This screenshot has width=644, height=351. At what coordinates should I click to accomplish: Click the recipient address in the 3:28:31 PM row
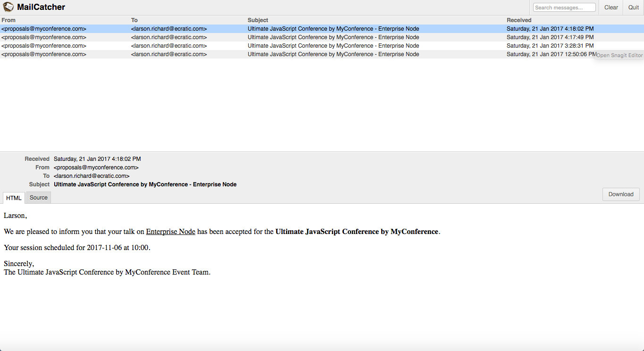coord(169,46)
